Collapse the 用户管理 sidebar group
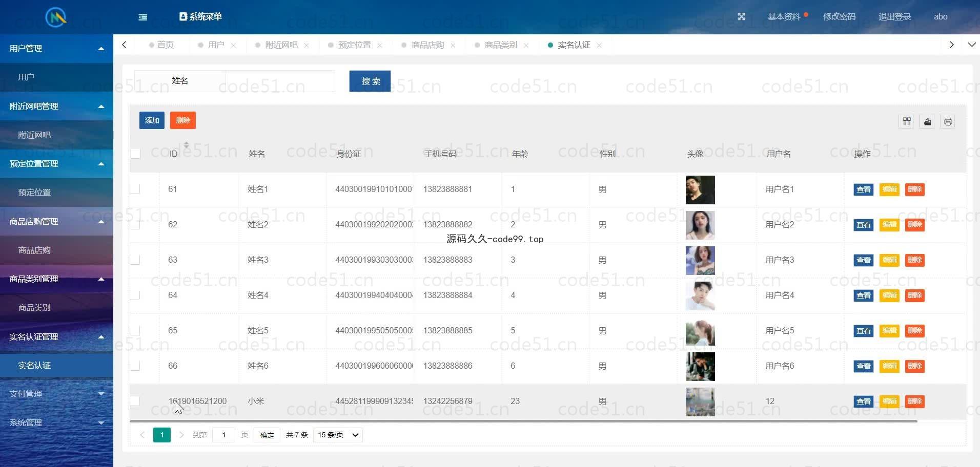 tap(56, 49)
